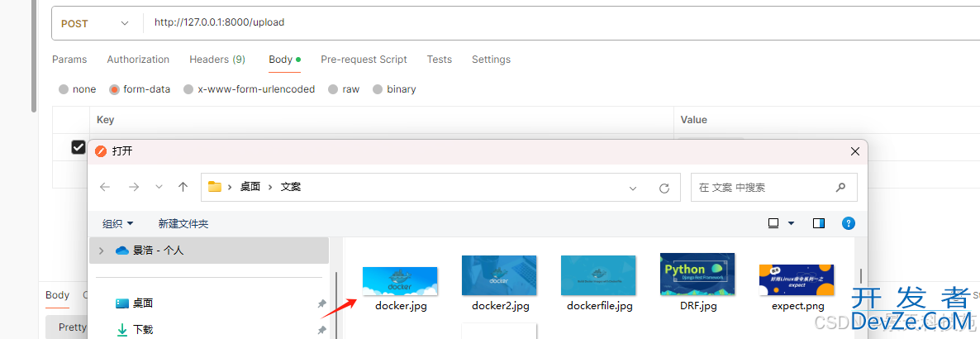980x339 pixels.
Task: Expand the 景浩 - 个人 OneDrive node
Action: (102, 251)
